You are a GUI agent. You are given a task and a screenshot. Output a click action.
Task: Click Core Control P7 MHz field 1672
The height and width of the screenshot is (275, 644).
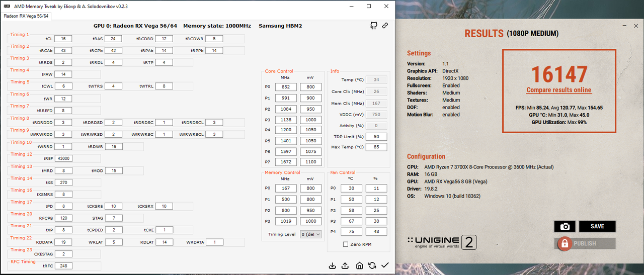pyautogui.click(x=285, y=162)
